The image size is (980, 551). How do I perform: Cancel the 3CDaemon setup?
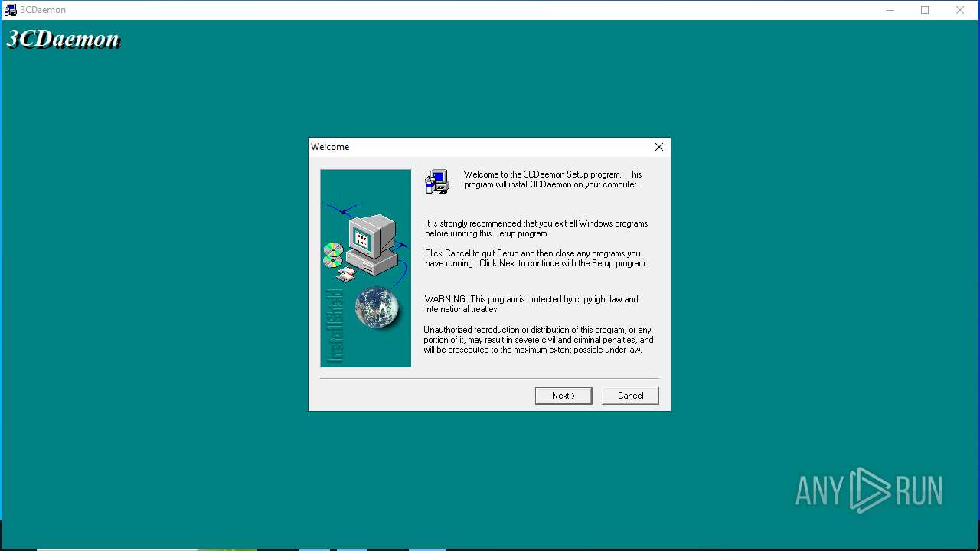tap(630, 396)
